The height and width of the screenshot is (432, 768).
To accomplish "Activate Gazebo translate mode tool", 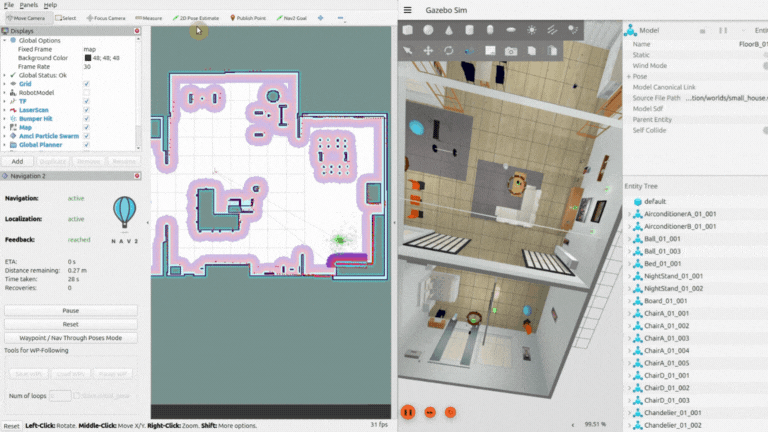I will pyautogui.click(x=428, y=50).
